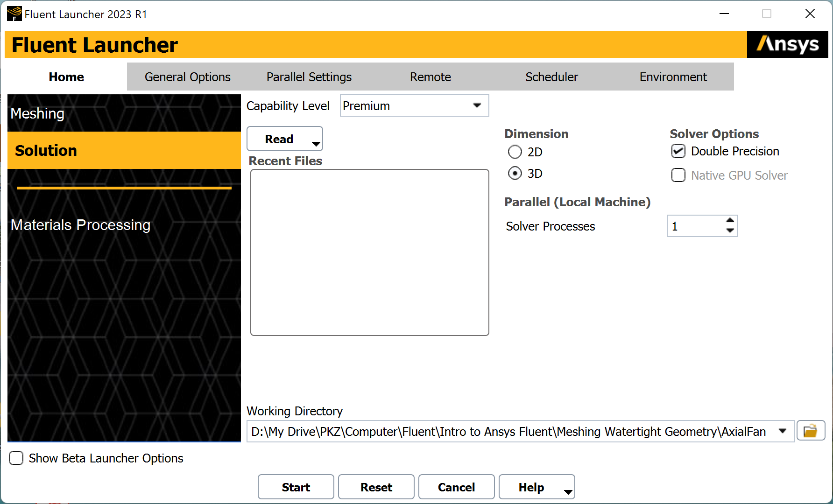Click the Fluent app icon in title bar
The height and width of the screenshot is (504, 833).
[14, 14]
